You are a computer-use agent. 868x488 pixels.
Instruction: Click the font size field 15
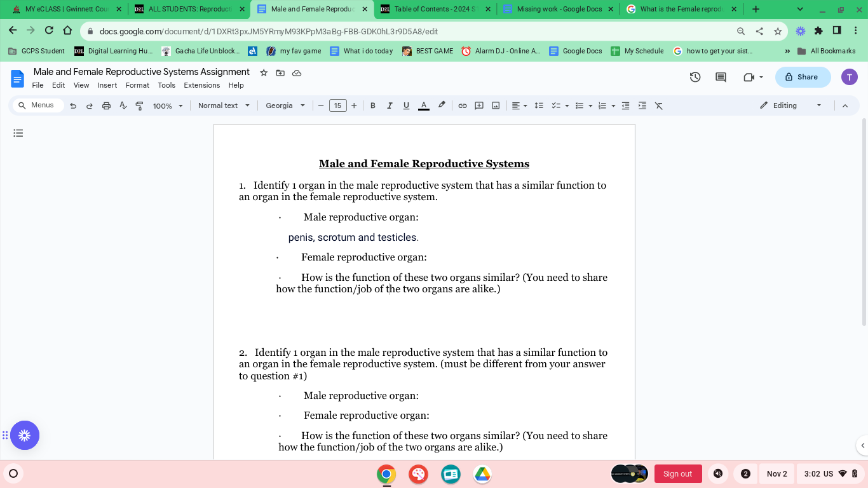(337, 105)
